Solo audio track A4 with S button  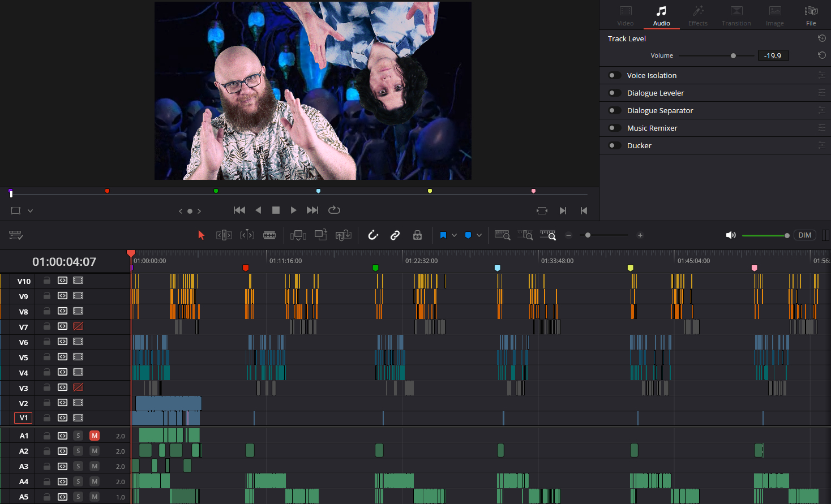(79, 481)
